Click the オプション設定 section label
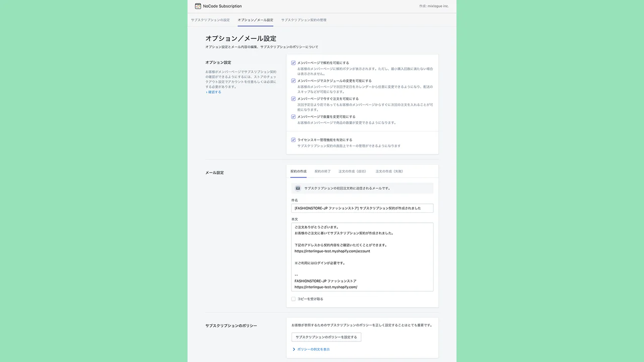Viewport: 644px width, 362px height. point(218,62)
